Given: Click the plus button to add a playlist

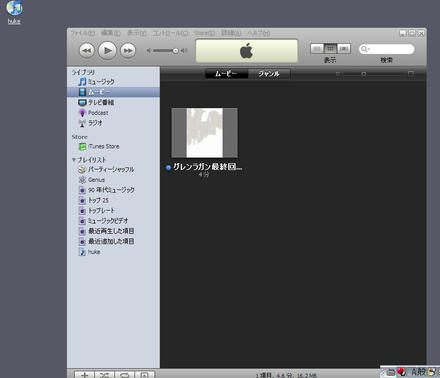Looking at the screenshot, I should coord(85,375).
